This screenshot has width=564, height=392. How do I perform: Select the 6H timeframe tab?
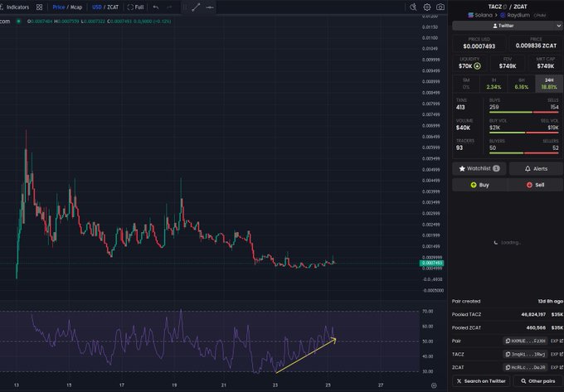522,84
